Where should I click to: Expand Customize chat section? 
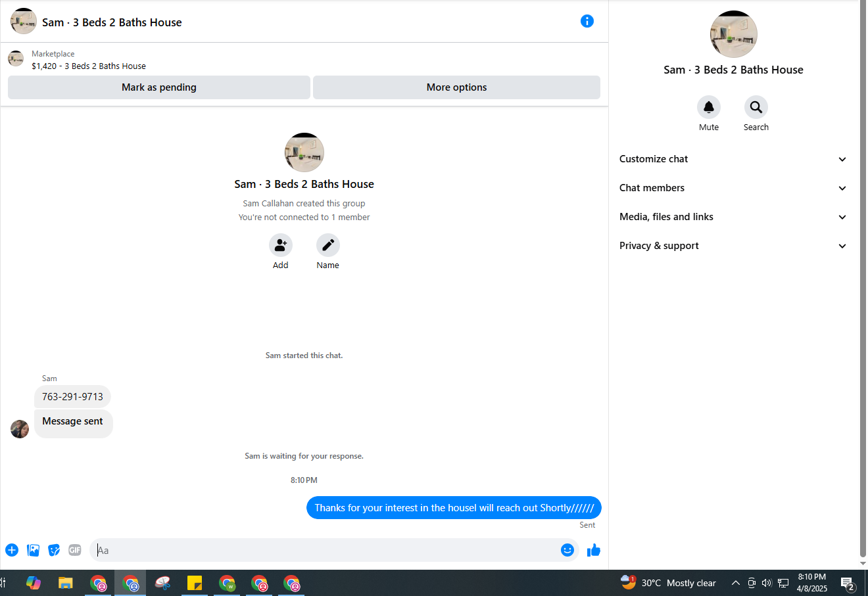tap(733, 159)
